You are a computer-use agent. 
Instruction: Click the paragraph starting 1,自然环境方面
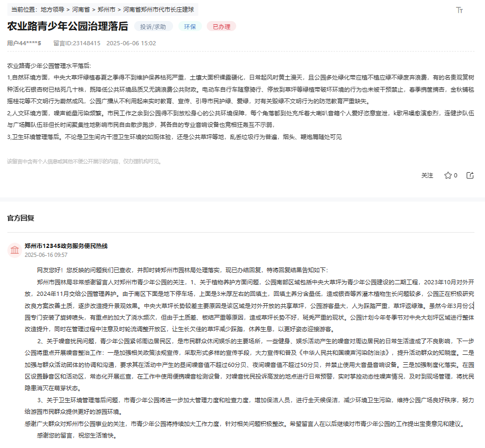click(240, 89)
